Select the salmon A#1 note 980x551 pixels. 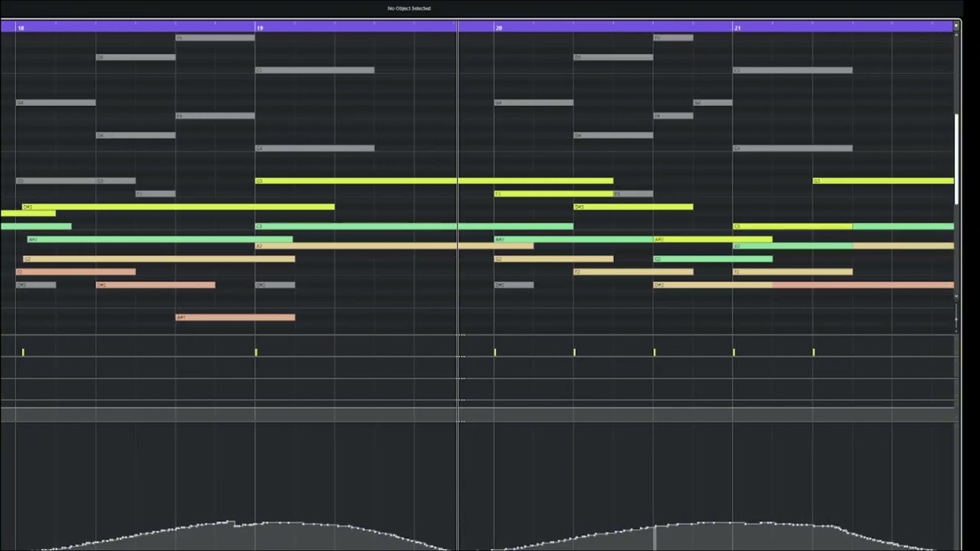click(x=235, y=318)
